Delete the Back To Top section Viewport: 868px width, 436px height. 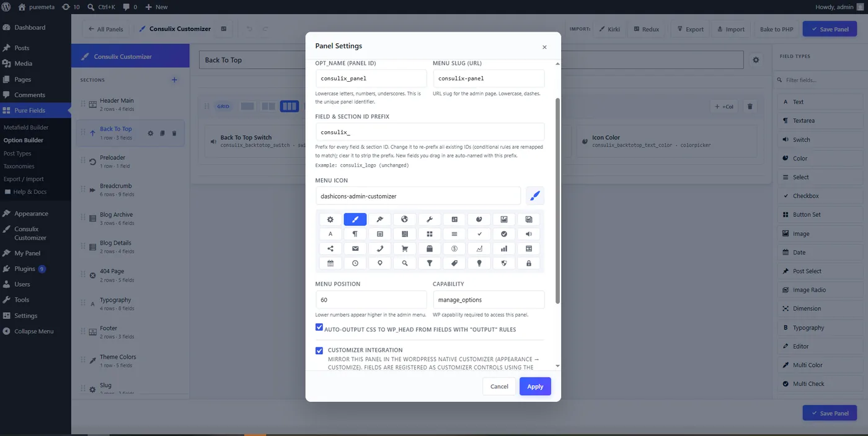(x=174, y=133)
